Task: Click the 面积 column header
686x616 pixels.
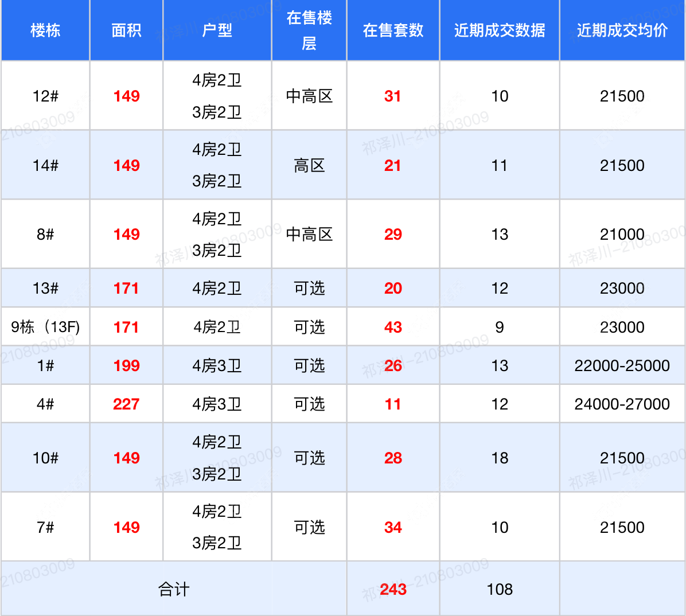Action: pyautogui.click(x=126, y=30)
